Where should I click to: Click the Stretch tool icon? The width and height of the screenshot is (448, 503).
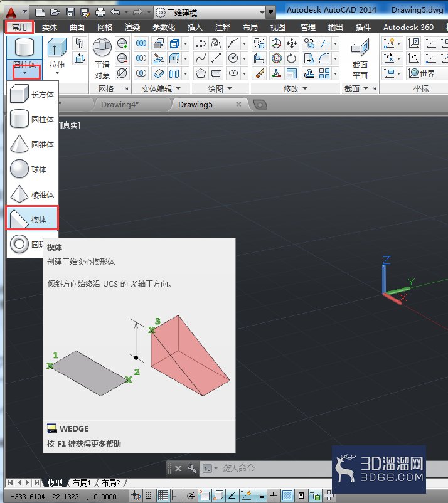(309, 58)
